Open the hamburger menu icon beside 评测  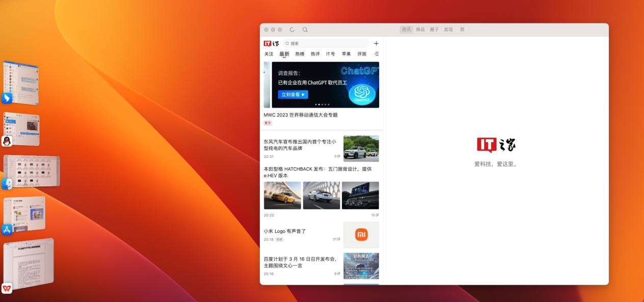pos(377,53)
